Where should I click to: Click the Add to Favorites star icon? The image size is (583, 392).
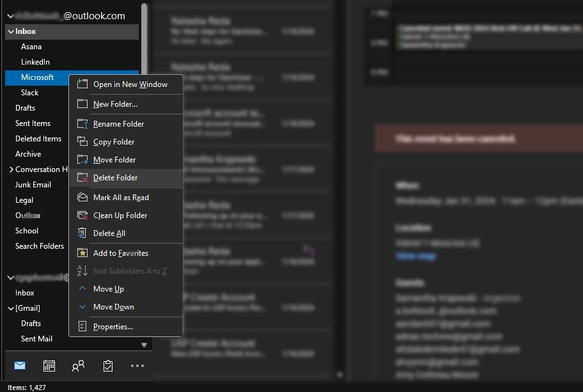[x=82, y=253]
